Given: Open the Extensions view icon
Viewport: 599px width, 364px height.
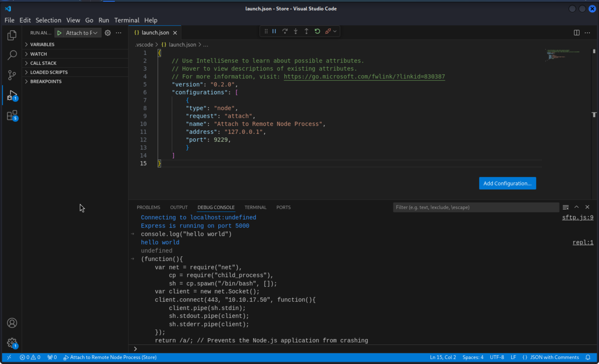Looking at the screenshot, I should [x=12, y=115].
